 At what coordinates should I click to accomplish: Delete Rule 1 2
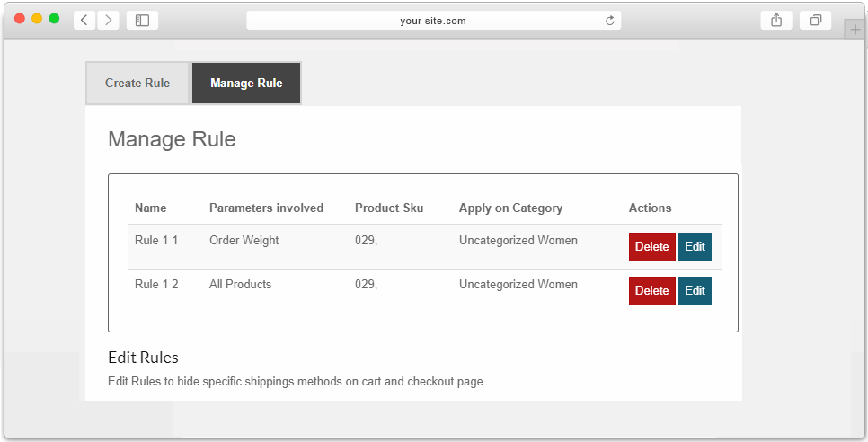point(652,291)
